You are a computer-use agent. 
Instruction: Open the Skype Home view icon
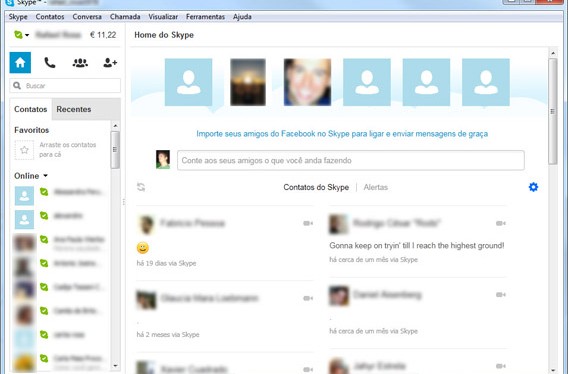[x=20, y=63]
